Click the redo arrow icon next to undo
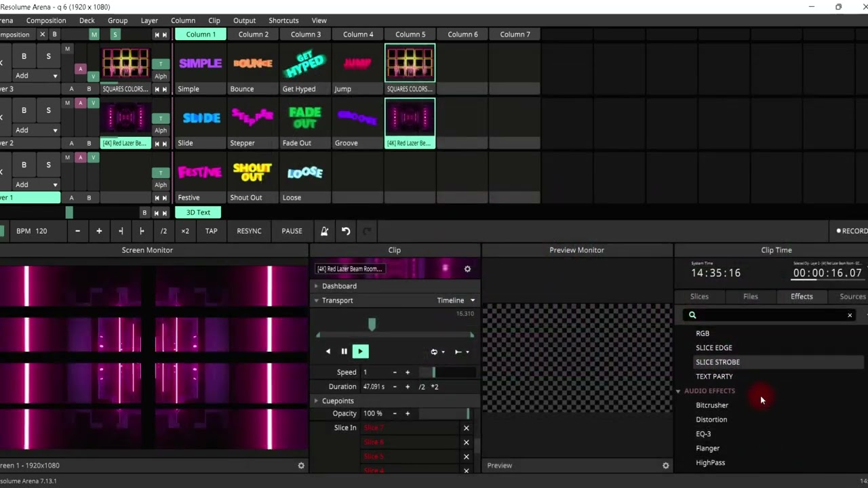The height and width of the screenshot is (488, 868). (x=367, y=231)
